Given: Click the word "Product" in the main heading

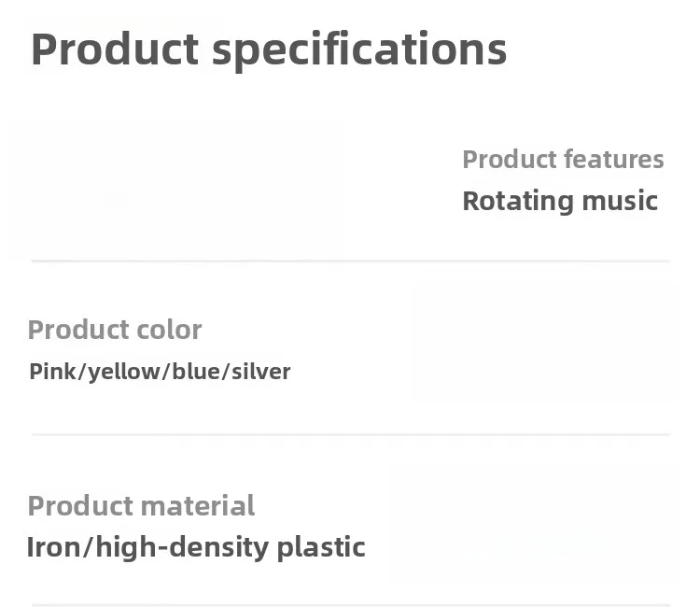Looking at the screenshot, I should point(115,49).
